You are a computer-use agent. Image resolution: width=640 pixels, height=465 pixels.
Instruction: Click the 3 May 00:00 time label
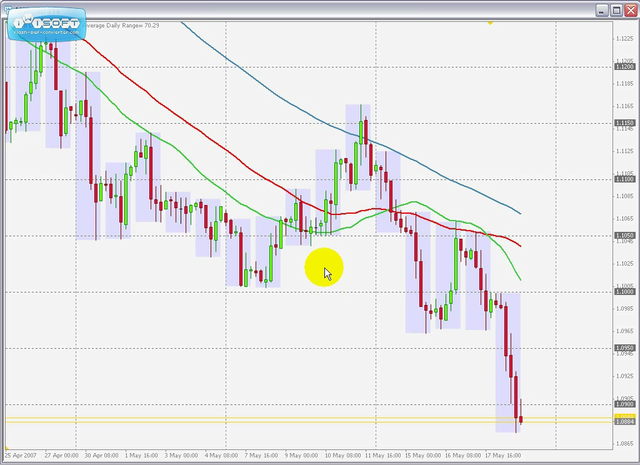(x=181, y=455)
